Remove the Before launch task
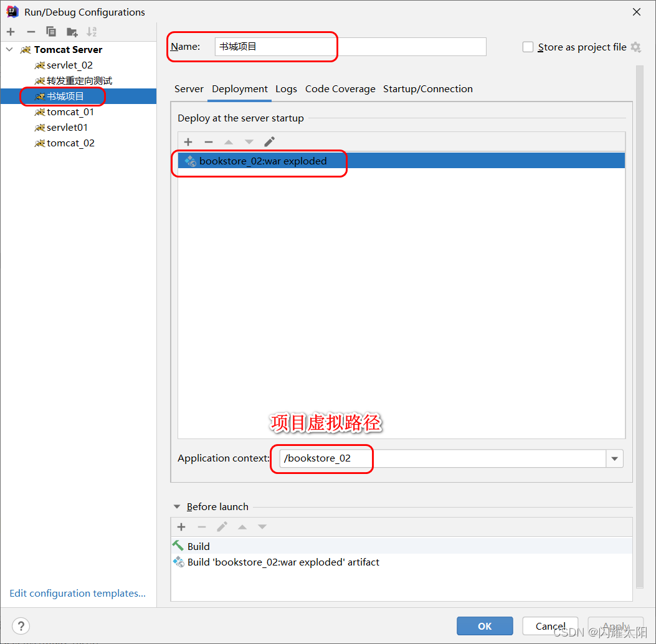 pyautogui.click(x=202, y=527)
